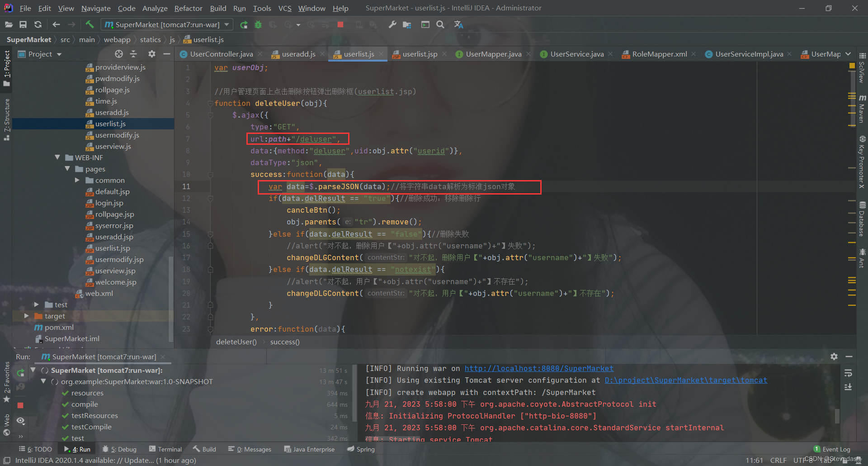
Task: Open Settings via the wrench icon
Action: (x=392, y=24)
